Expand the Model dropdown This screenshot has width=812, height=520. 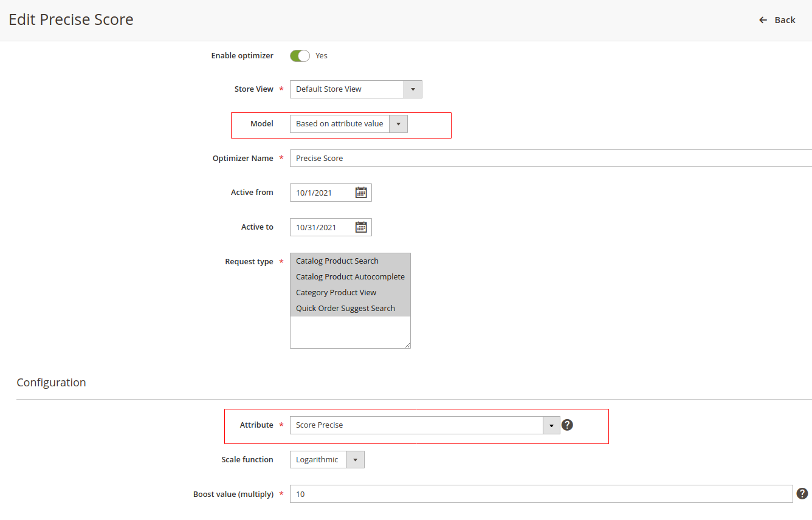pos(398,123)
